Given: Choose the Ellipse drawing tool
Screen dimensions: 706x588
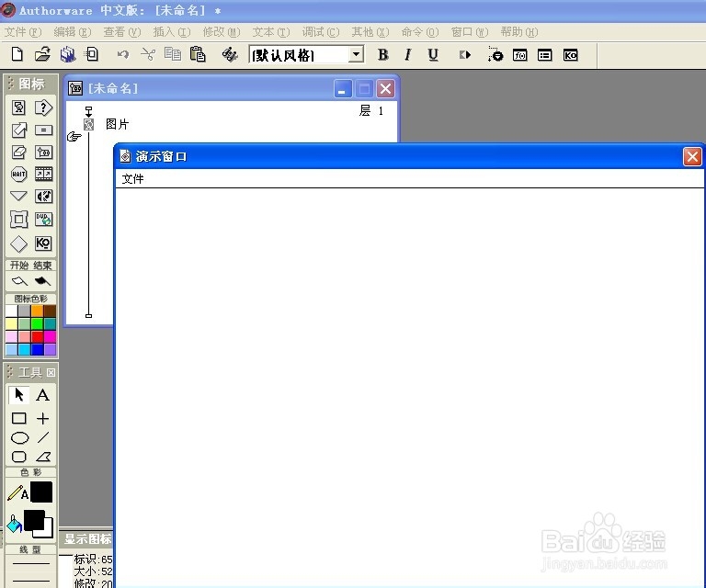Looking at the screenshot, I should pyautogui.click(x=19, y=437).
